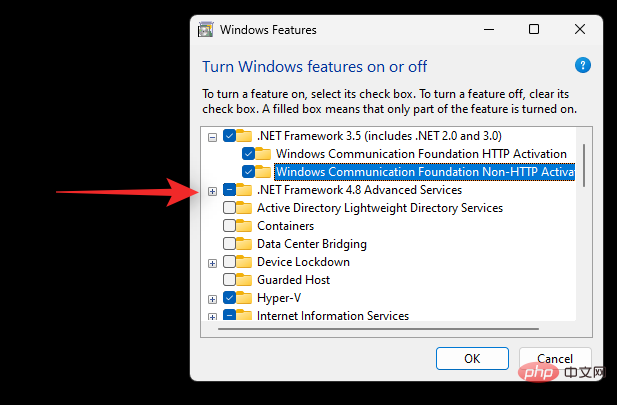Click the Active Directory Lightweight folder icon
The height and width of the screenshot is (405, 617).
click(x=245, y=208)
